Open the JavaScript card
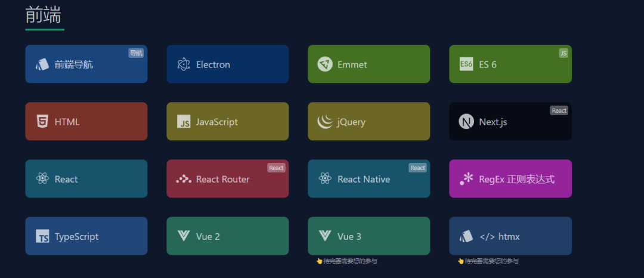Viewport: 644px width, 278px height. [228, 121]
